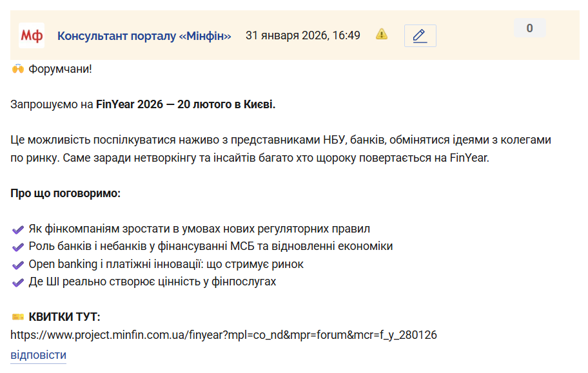This screenshot has height=373, width=588.
Task: Click the Про що поговоримо heading
Action: [x=65, y=193]
